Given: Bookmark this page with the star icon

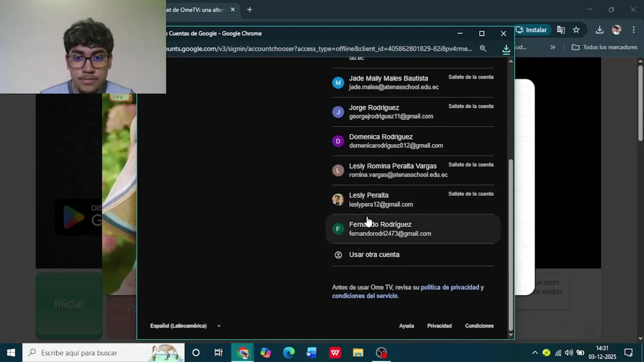Looking at the screenshot, I should pyautogui.click(x=576, y=30).
